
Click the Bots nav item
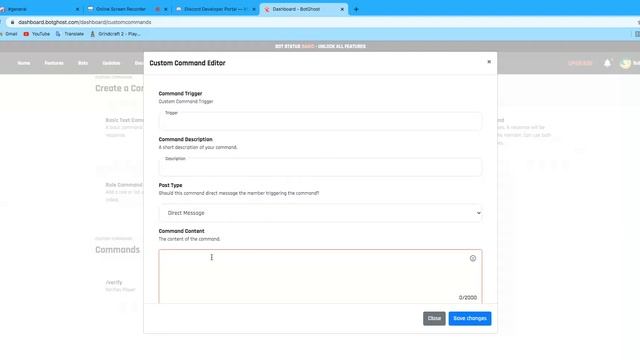point(83,63)
